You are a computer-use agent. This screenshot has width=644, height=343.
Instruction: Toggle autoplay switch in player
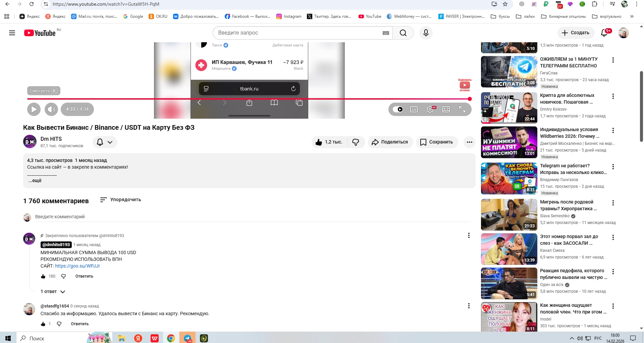tap(398, 109)
